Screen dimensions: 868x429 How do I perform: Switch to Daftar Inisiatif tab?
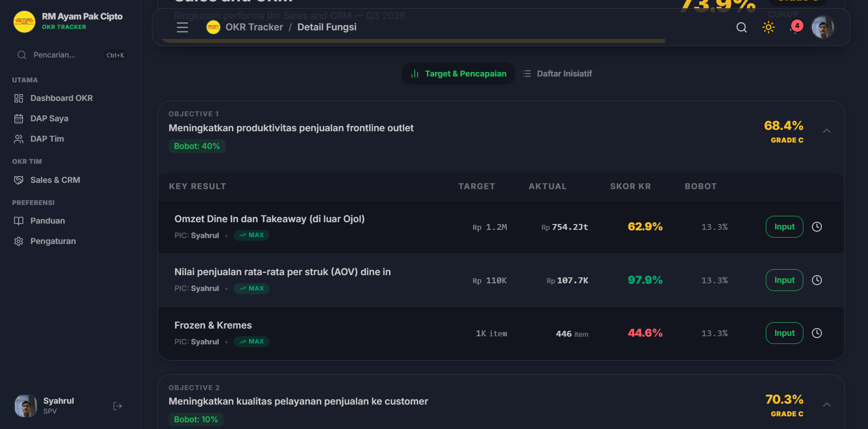[557, 74]
